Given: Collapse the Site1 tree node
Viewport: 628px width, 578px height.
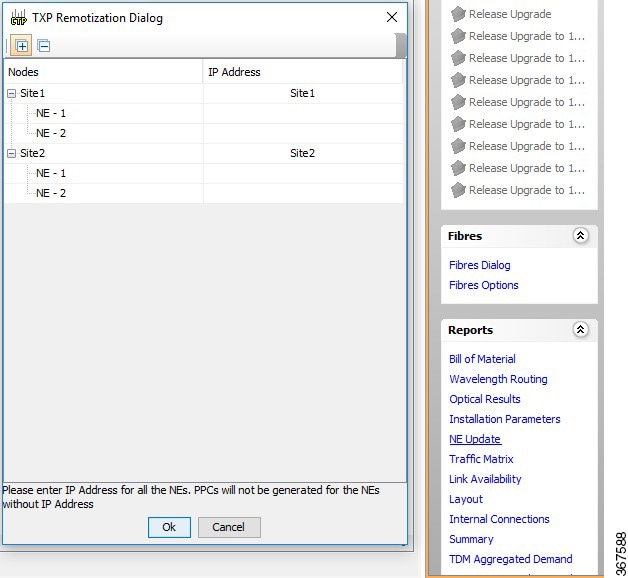Looking at the screenshot, I should point(12,94).
